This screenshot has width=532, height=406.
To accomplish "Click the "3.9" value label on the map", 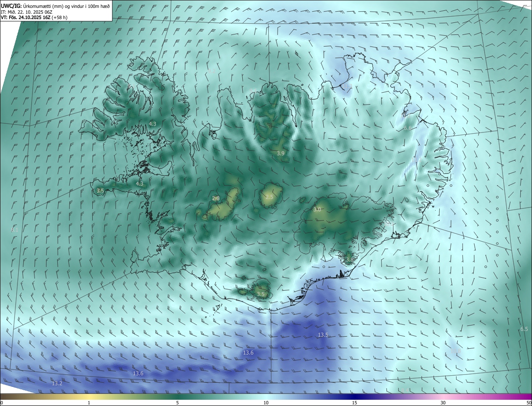I will (x=281, y=153).
